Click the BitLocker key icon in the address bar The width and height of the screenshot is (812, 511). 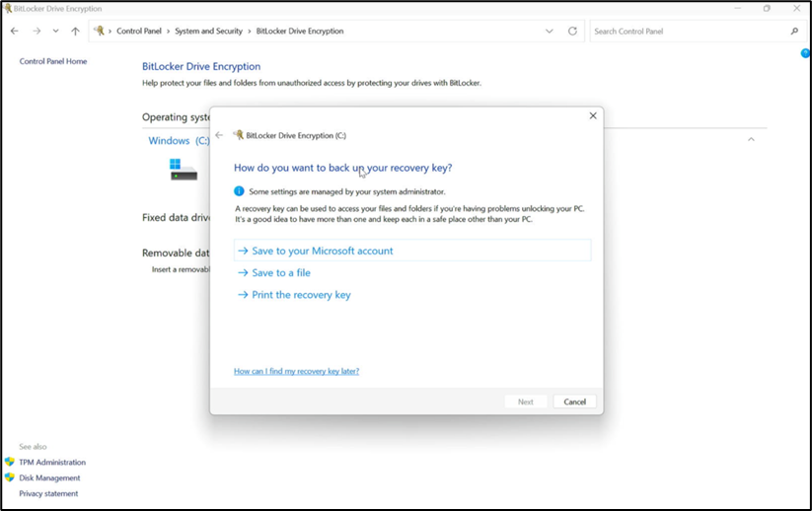(x=99, y=31)
